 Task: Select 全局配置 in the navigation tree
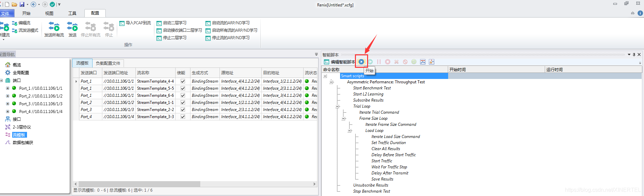click(21, 73)
